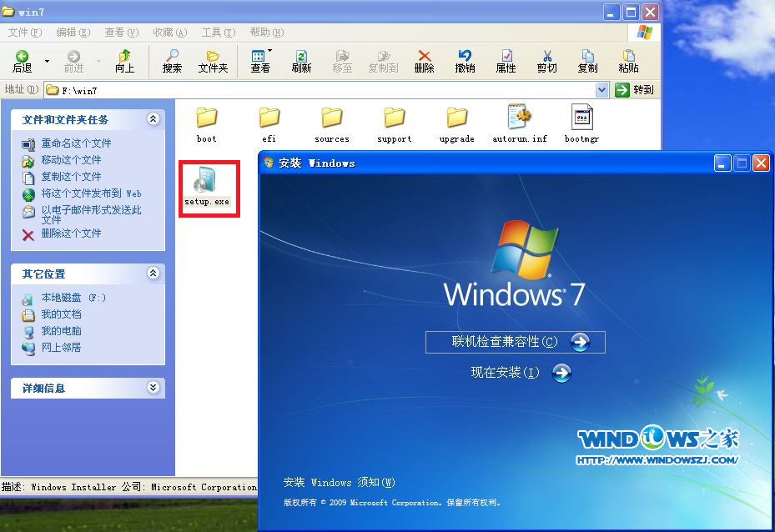Open 我的文档 location
Screen dimensions: 775x532
pyautogui.click(x=61, y=314)
